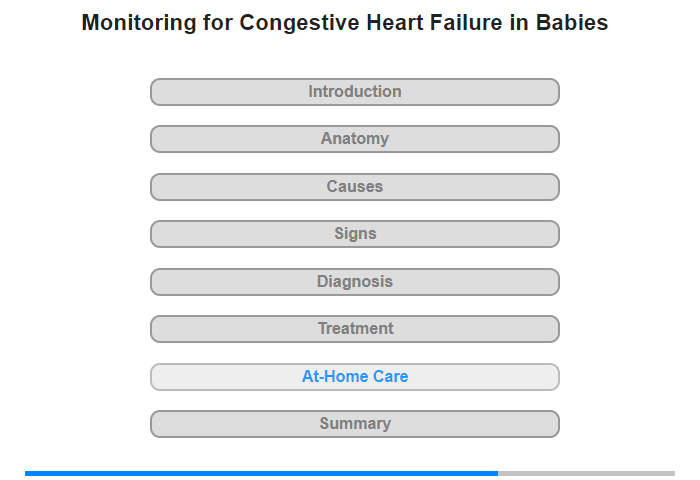Open the Diagnosis section
700x480 pixels.
click(x=355, y=282)
